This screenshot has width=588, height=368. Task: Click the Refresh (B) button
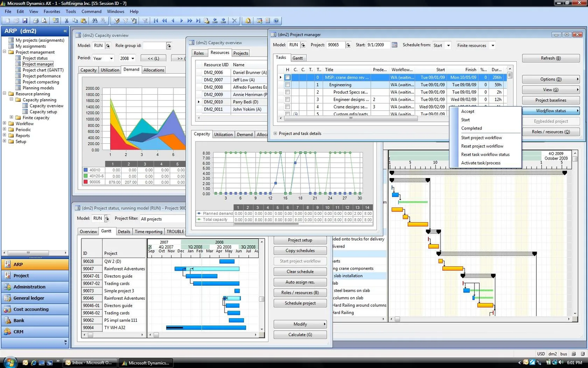[x=551, y=58]
